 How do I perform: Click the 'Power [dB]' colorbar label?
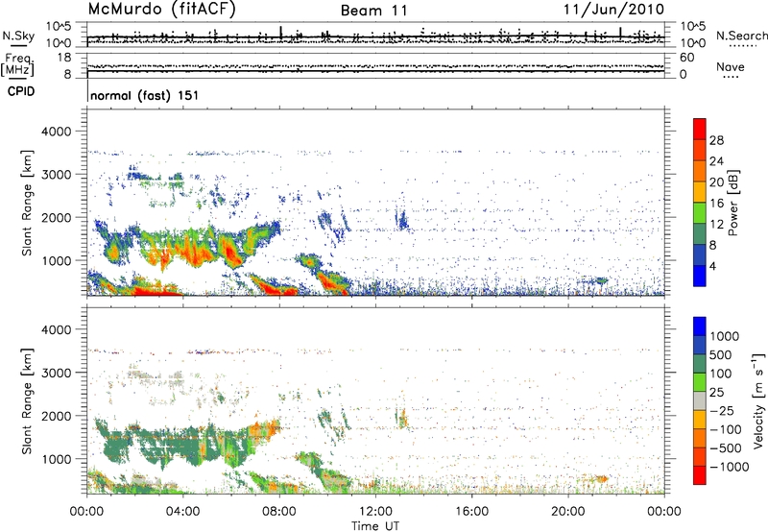click(732, 203)
